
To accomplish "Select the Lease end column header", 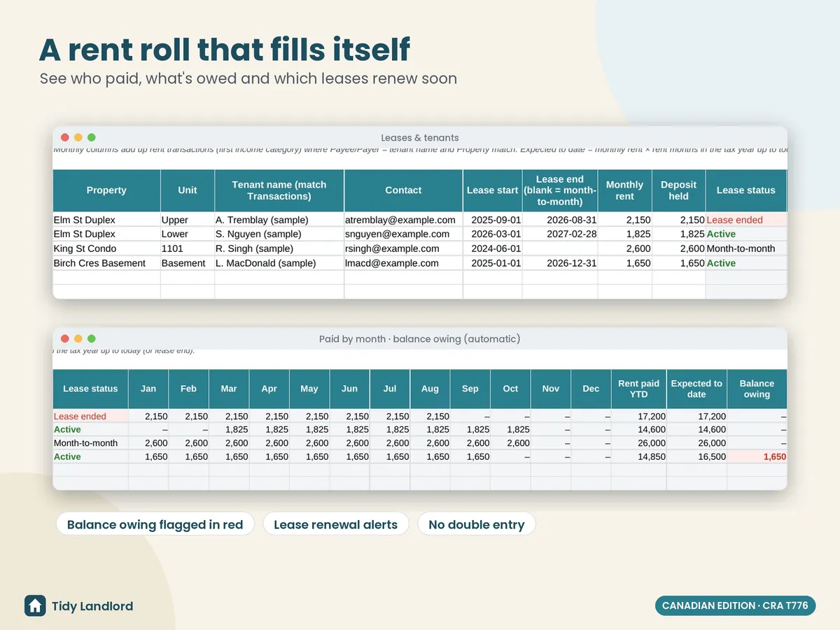I will (560, 190).
